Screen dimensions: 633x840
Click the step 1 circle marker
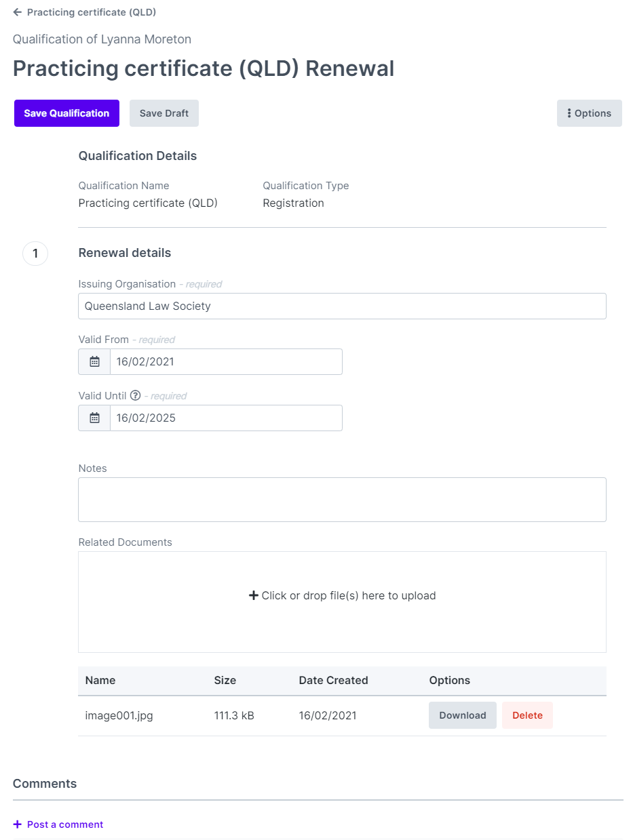click(35, 254)
